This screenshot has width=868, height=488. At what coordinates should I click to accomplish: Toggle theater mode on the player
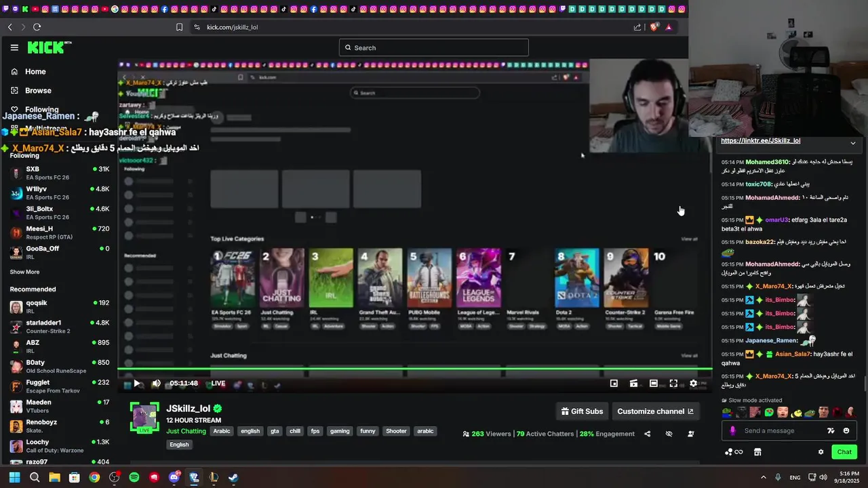[x=653, y=383]
